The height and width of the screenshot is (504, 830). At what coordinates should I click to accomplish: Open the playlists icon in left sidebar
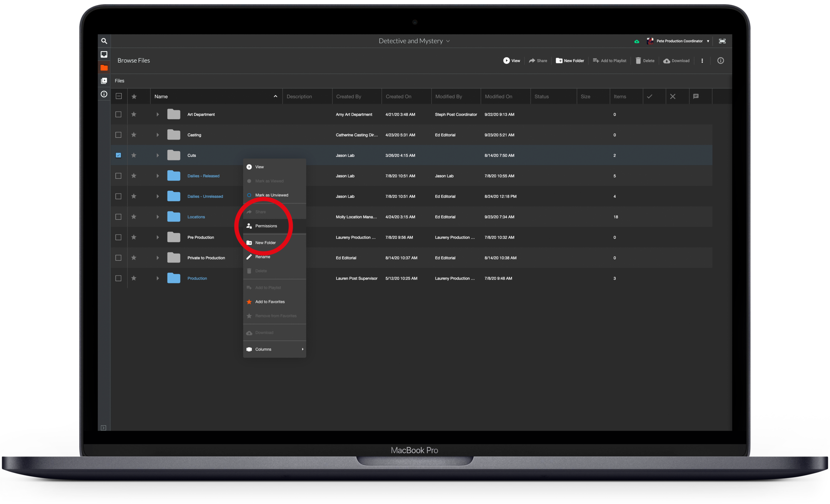point(104,81)
